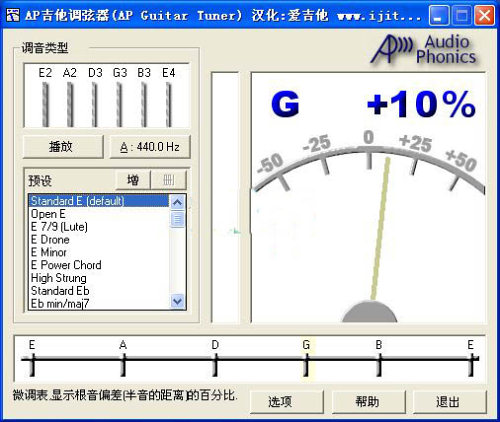Select the Open E preset

point(99,214)
